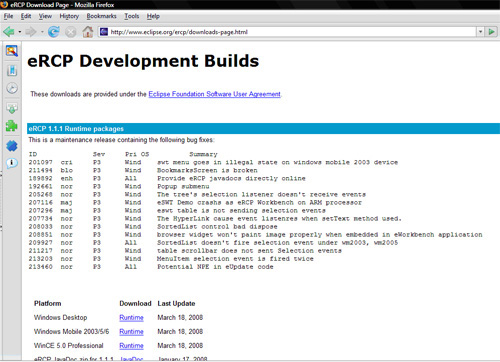Open the sidebar bookmarks icon
Viewport: 500px width, 362px height.
(x=12, y=70)
